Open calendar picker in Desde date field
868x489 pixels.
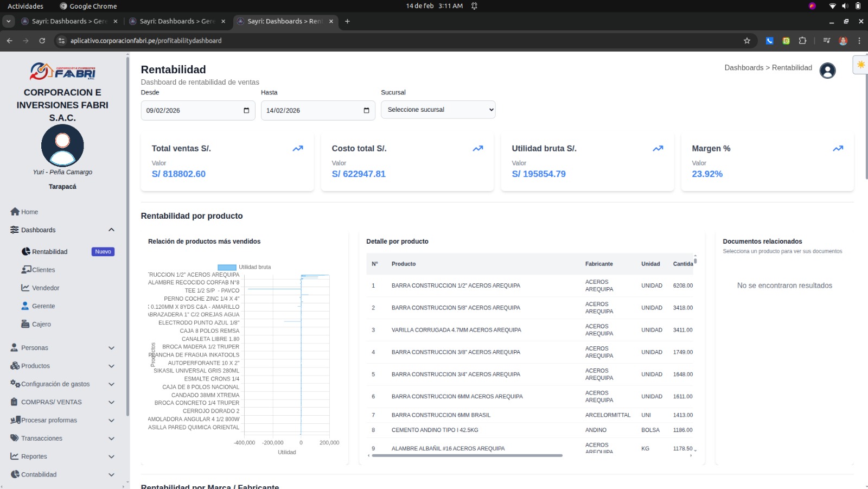click(x=246, y=111)
